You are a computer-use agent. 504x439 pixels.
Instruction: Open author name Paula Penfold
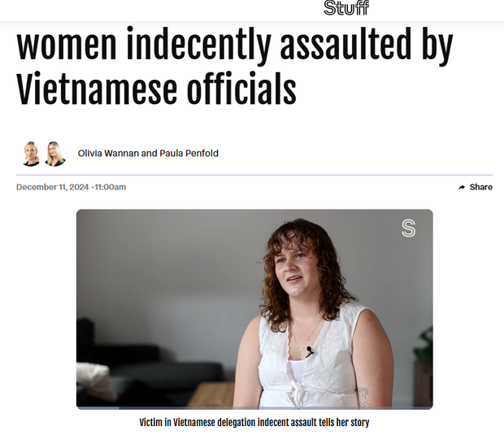(189, 154)
